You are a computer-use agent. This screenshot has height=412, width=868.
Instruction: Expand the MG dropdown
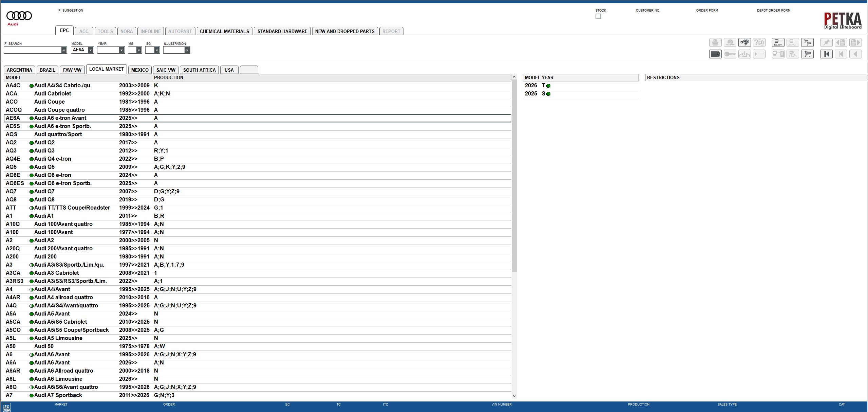[139, 50]
